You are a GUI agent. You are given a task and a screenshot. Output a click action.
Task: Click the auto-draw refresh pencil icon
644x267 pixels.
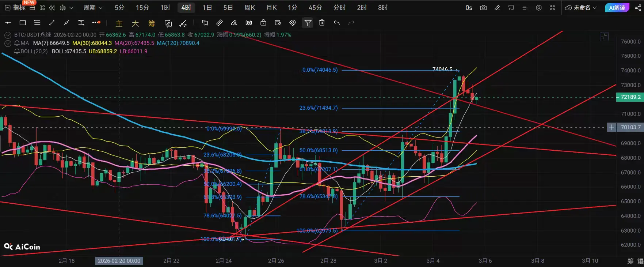168,24
